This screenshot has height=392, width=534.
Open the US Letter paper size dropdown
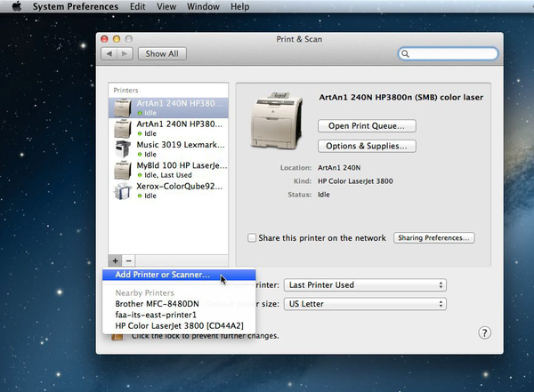365,304
